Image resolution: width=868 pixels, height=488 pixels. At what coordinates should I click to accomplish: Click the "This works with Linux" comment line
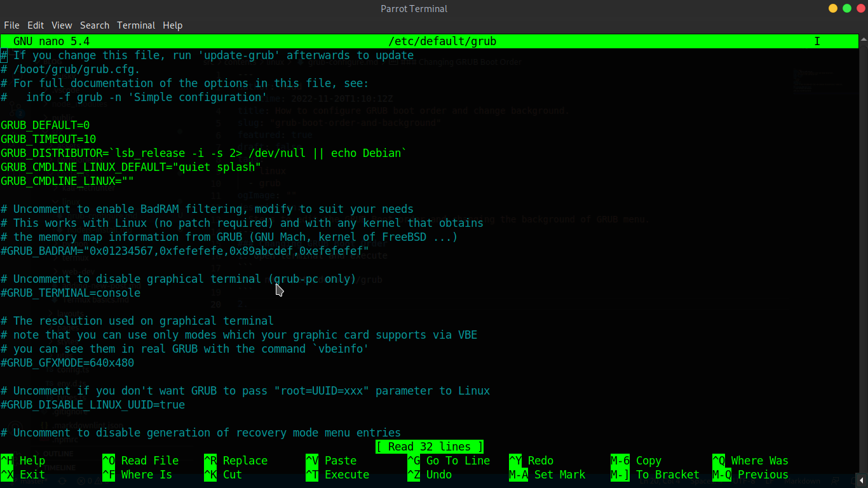click(242, 223)
